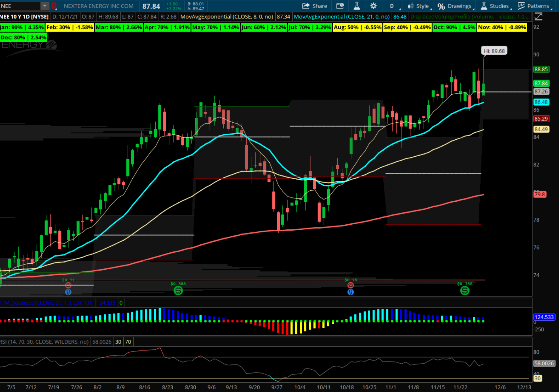This screenshot has width=559, height=392.
Task: Click the DisplacedVolumeProfile study label
Action: pos(470,17)
